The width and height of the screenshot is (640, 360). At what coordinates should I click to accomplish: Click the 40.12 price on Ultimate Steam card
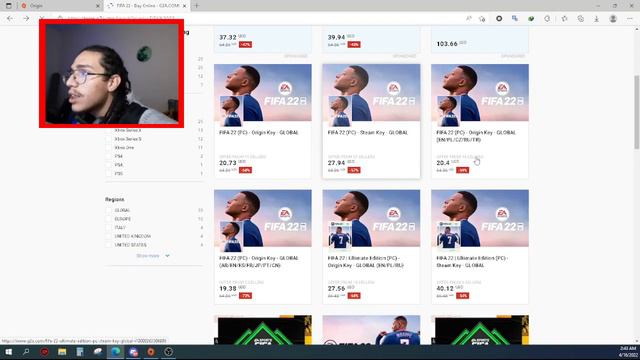click(445, 289)
